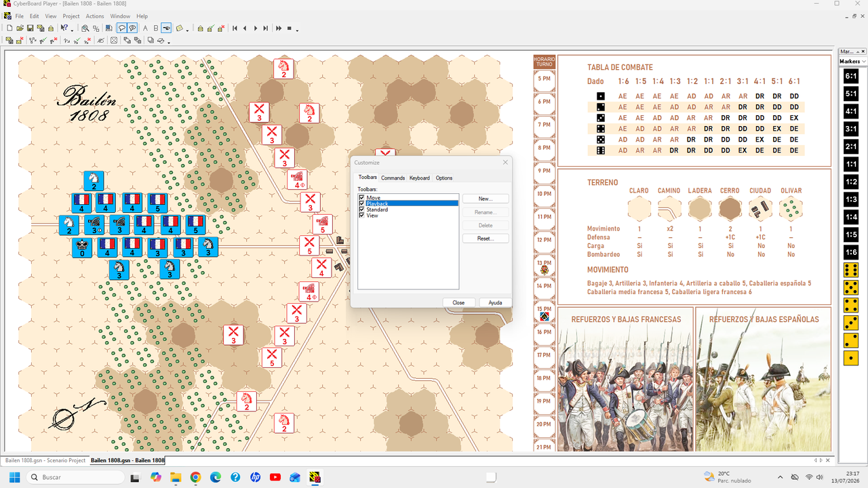
Task: Click the letter A toolbar icon
Action: (145, 28)
